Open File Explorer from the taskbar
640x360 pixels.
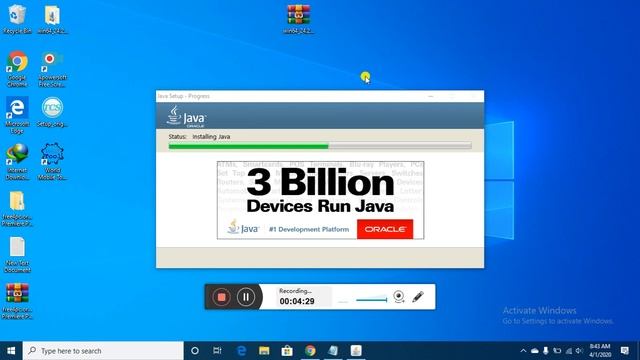click(264, 351)
